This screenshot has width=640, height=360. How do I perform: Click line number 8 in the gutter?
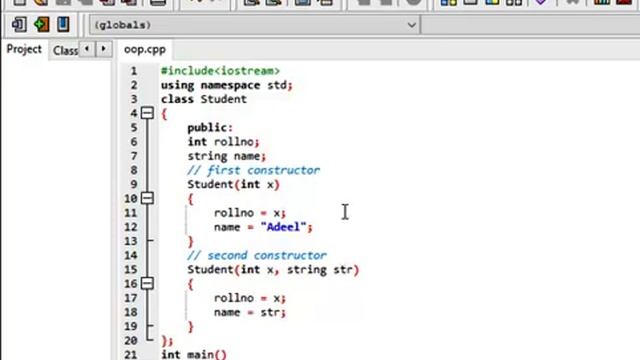pos(133,170)
